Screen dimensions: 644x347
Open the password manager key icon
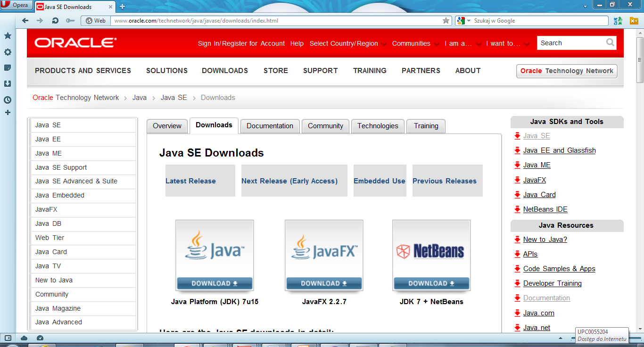click(70, 21)
